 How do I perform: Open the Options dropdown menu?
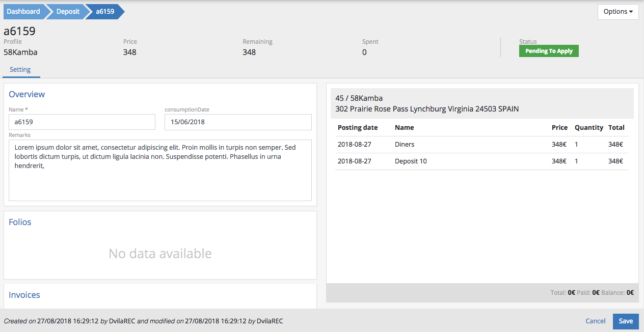pos(618,12)
